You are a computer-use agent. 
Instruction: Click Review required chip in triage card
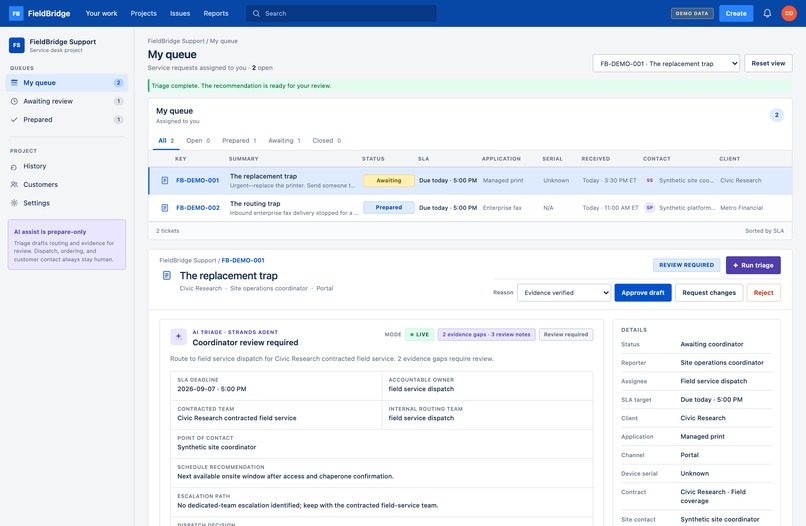[566, 334]
